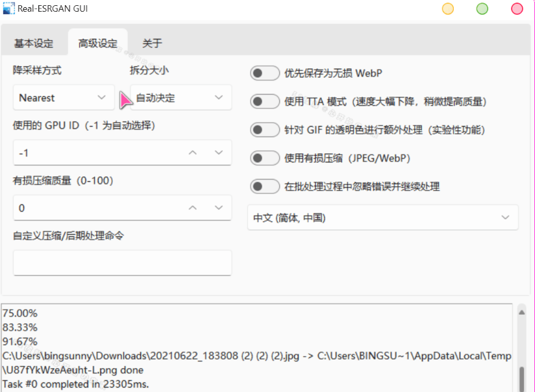Click the custom compression command input field
This screenshot has width=535, height=392.
click(x=122, y=263)
